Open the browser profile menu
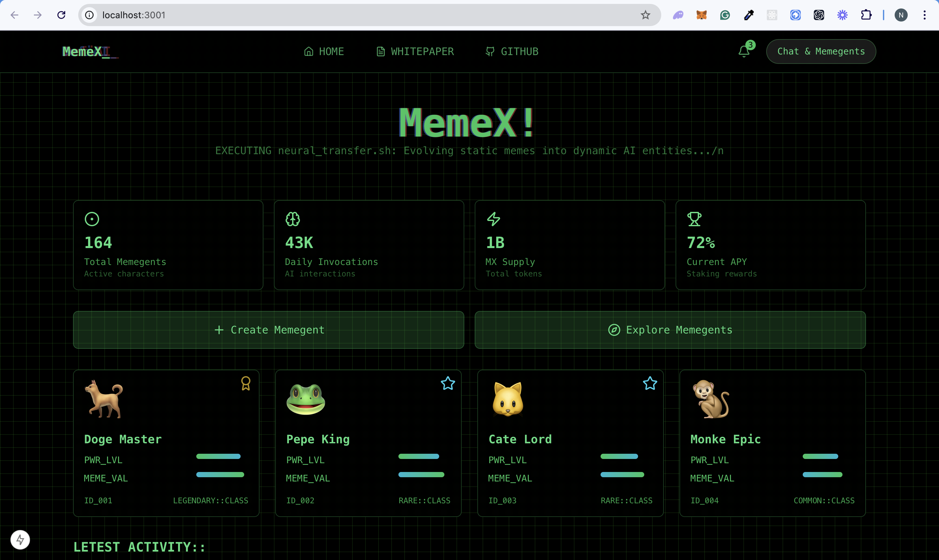The image size is (939, 560). pos(901,15)
